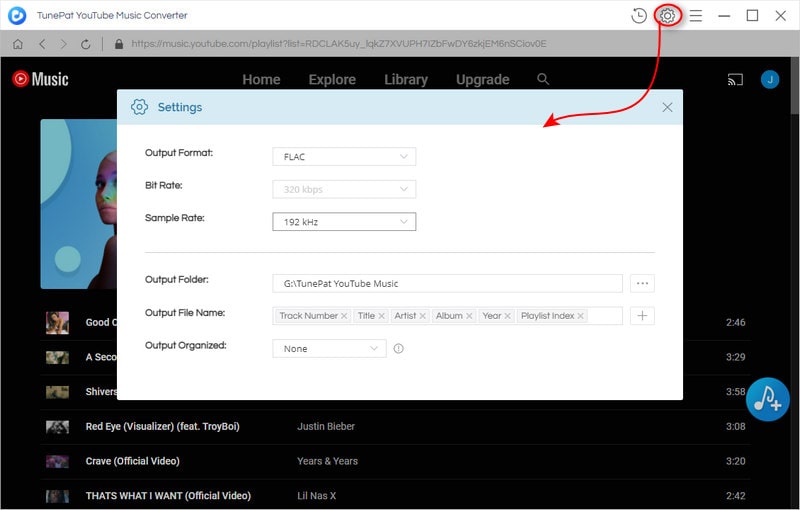Click the Good song thumbnail

click(58, 322)
